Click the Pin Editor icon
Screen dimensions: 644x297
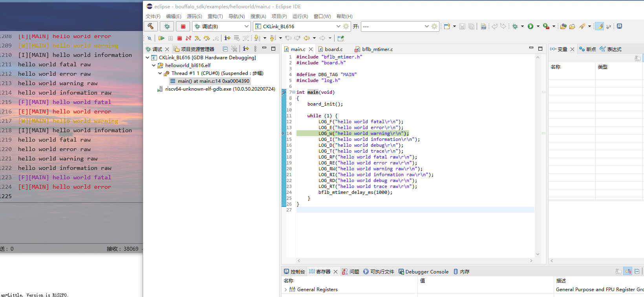(x=340, y=38)
